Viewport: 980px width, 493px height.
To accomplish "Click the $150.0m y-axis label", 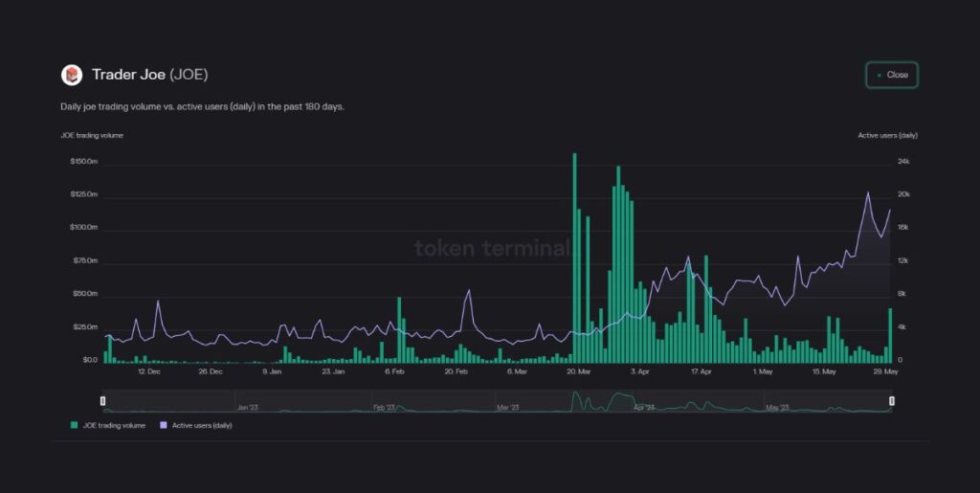I will (x=83, y=162).
